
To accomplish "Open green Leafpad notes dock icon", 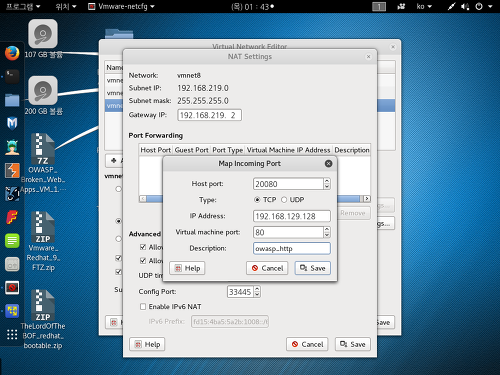I will point(12,241).
